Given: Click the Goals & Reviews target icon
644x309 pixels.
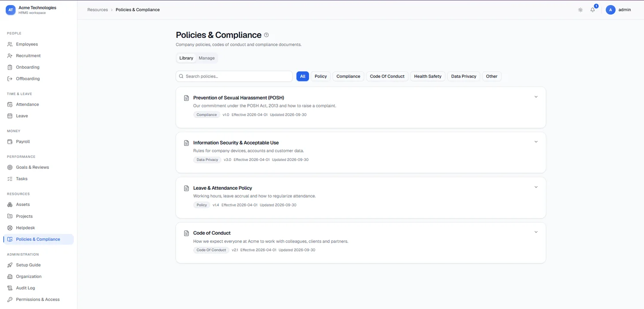Looking at the screenshot, I should (x=10, y=167).
